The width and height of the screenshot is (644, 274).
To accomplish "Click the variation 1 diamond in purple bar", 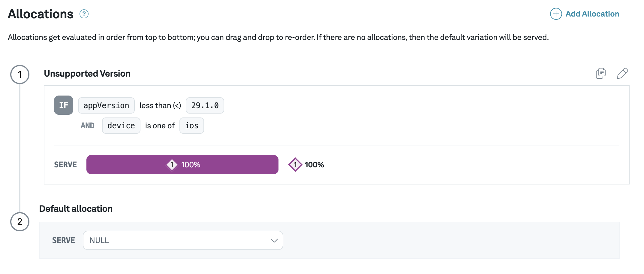I will pos(172,165).
